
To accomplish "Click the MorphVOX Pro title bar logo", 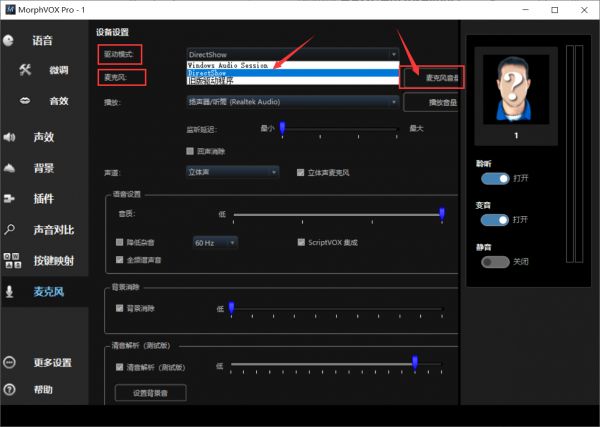I will coord(10,10).
